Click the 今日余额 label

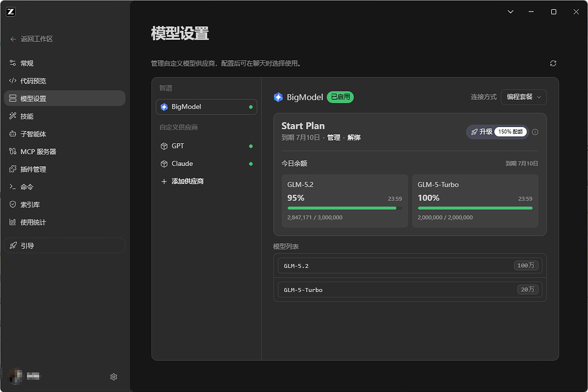(x=295, y=163)
